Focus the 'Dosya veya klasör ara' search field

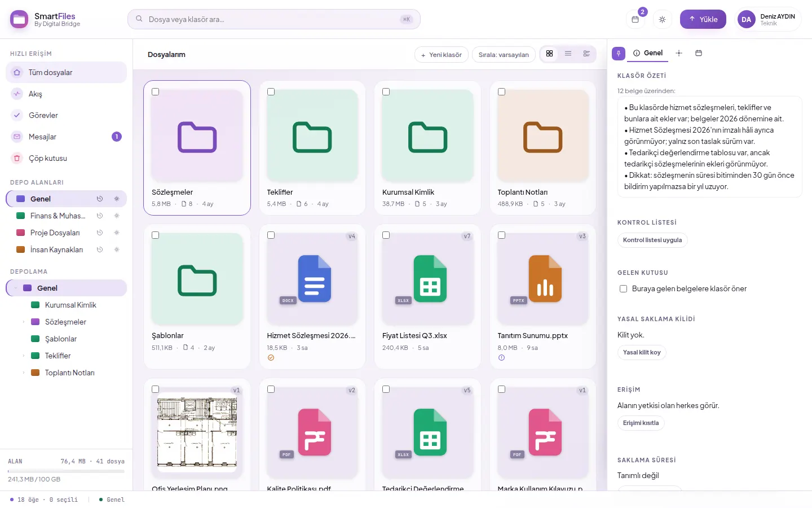(x=273, y=19)
